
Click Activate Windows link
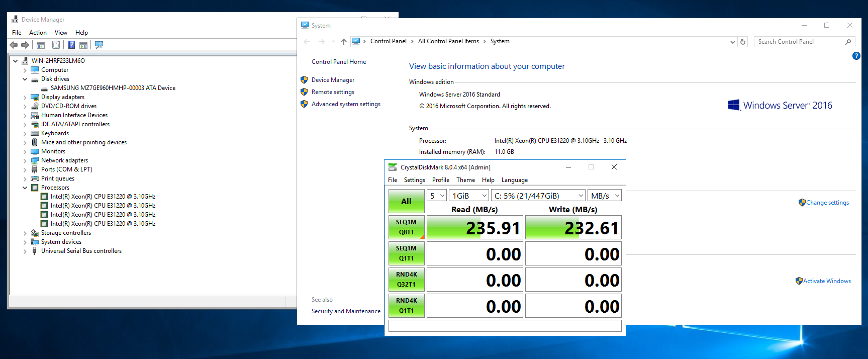click(x=827, y=281)
